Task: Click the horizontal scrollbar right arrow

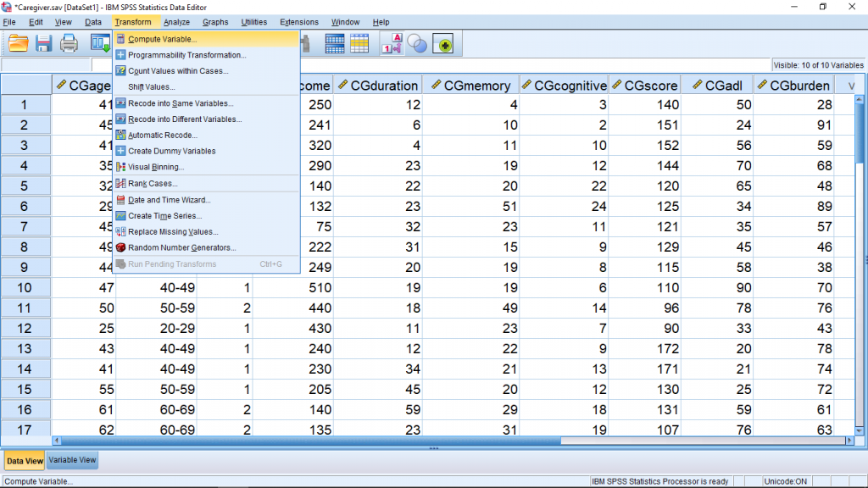Action: (x=849, y=440)
